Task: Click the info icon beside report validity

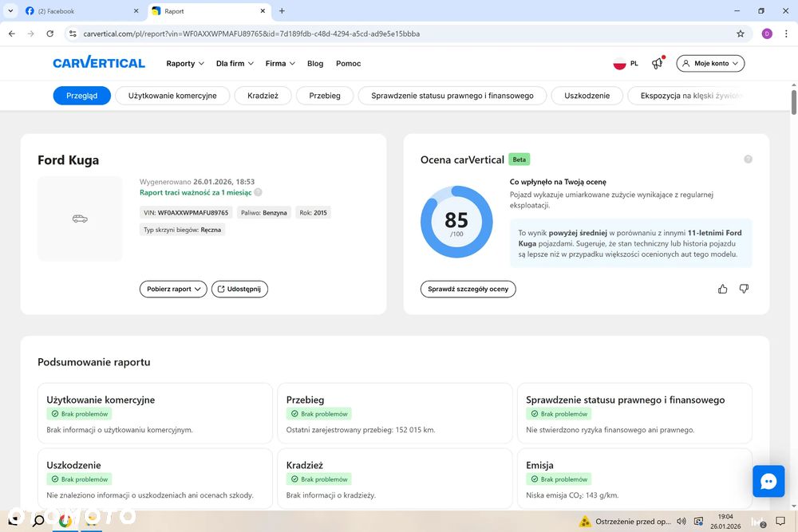Action: click(x=258, y=192)
